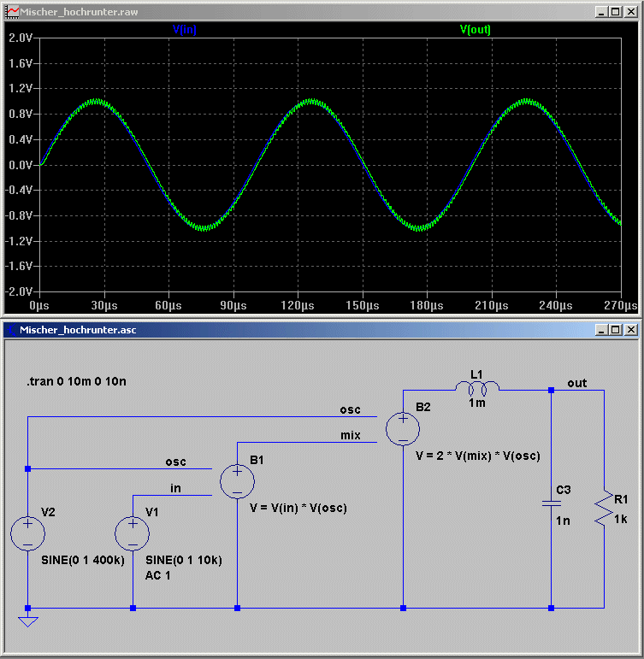Click the 1.2V label on the vertical axis
The width and height of the screenshot is (644, 659).
pyautogui.click(x=21, y=88)
